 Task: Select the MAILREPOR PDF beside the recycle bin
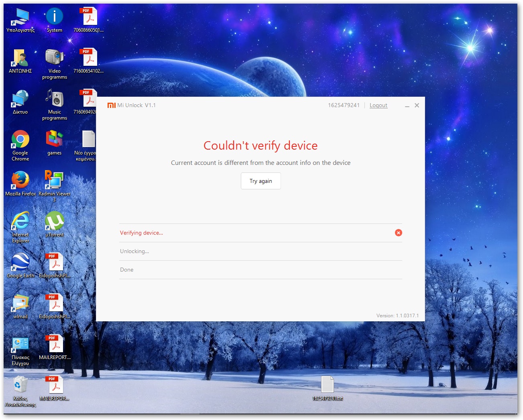55,389
